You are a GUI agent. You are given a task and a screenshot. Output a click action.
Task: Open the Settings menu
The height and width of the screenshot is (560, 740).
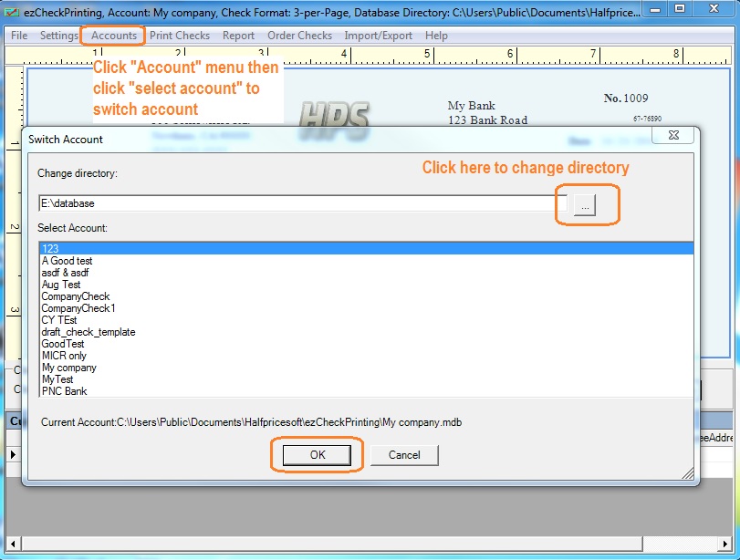[59, 36]
